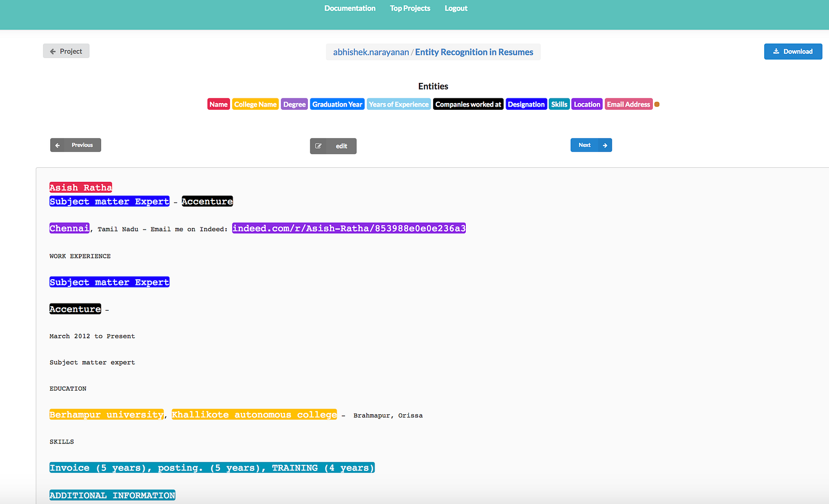This screenshot has height=504, width=829.
Task: Select the Companies worked at entity tag
Action: pyautogui.click(x=468, y=104)
